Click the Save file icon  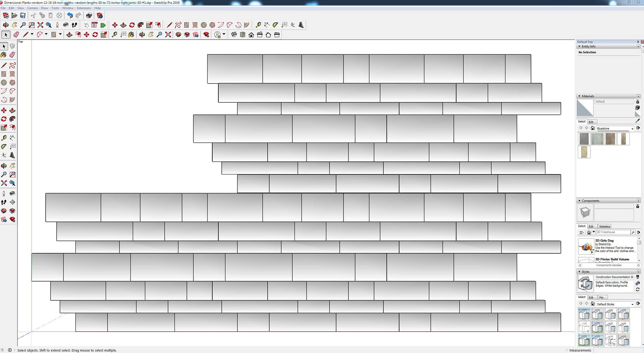tap(23, 15)
